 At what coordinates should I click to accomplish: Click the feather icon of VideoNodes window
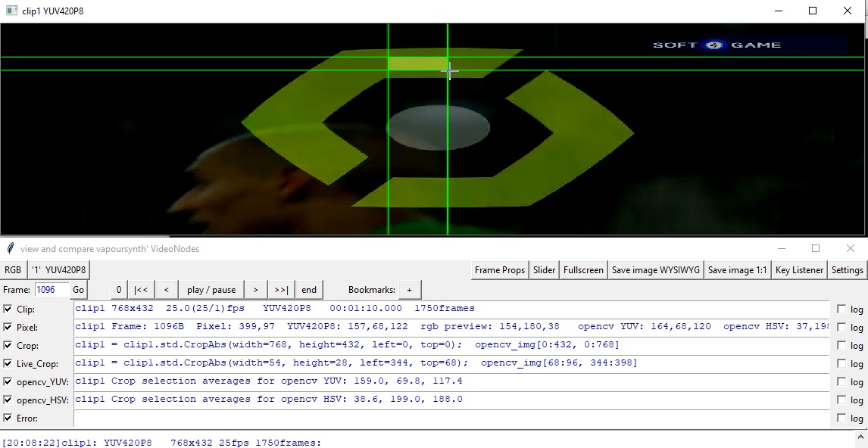pos(10,248)
